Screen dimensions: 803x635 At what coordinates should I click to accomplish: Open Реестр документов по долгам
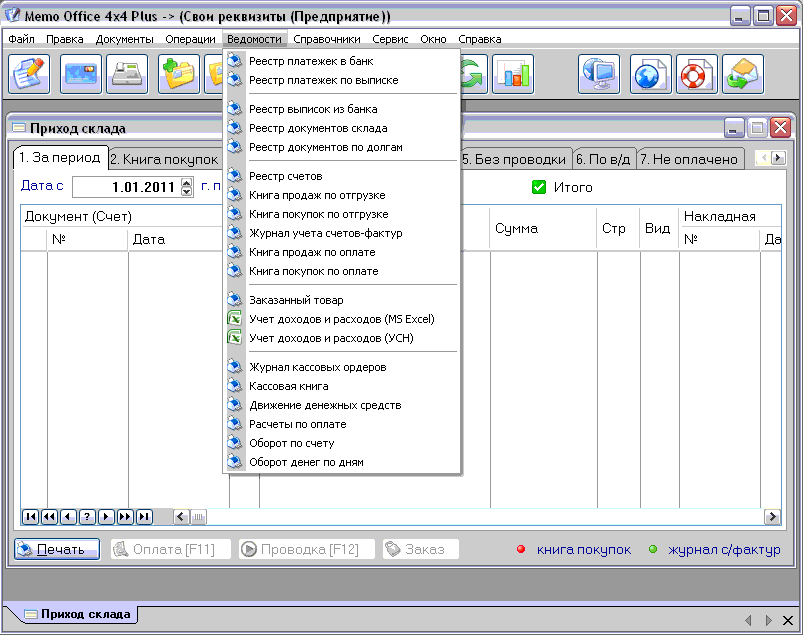pos(342,147)
